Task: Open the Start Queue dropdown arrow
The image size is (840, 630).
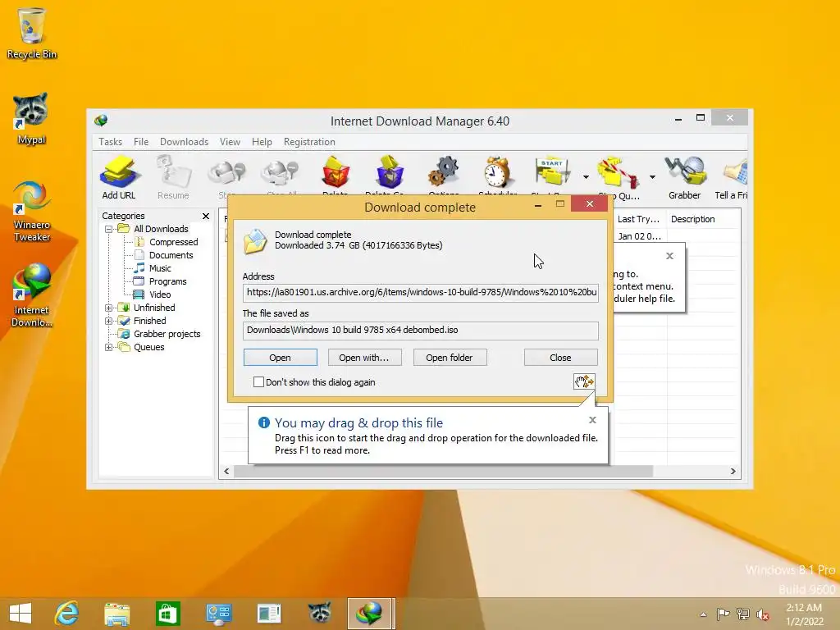Action: (586, 177)
